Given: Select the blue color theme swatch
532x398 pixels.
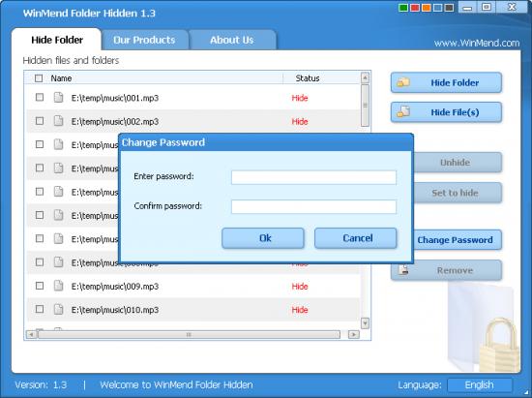Looking at the screenshot, I should point(437,8).
